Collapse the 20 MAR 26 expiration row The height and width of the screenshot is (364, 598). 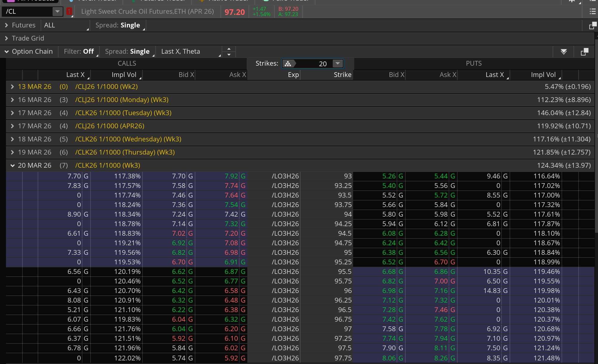[13, 166]
